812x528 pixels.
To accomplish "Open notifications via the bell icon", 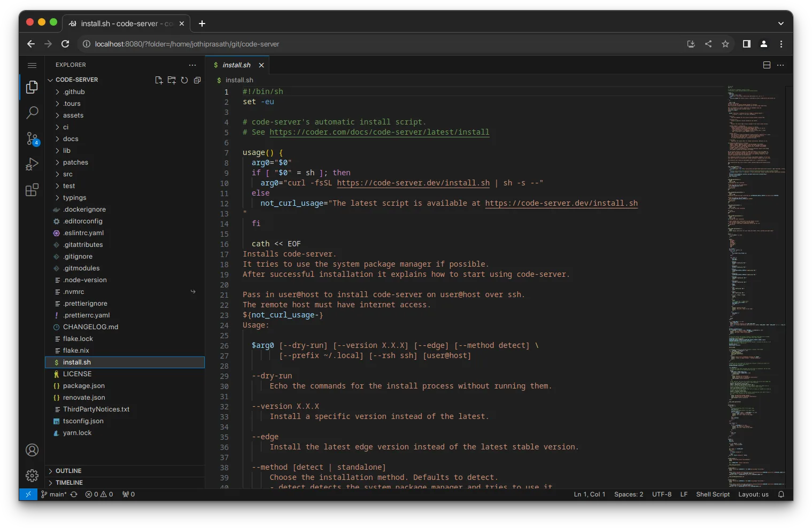I will 780,494.
